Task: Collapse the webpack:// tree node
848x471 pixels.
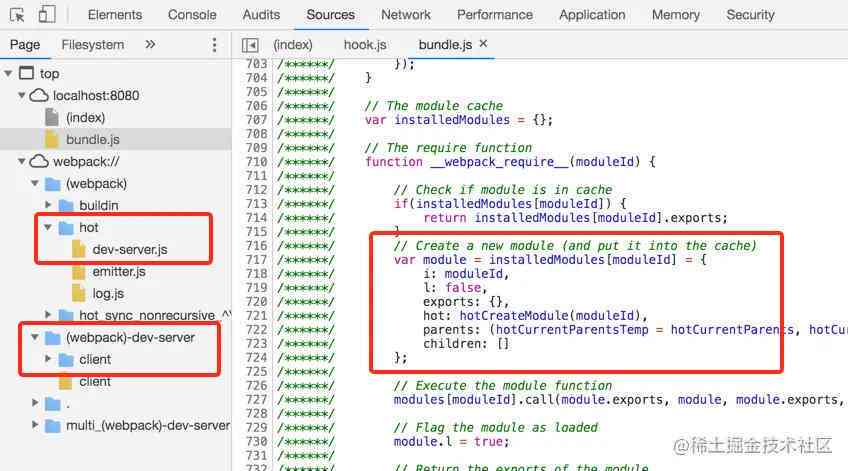Action: [22, 161]
